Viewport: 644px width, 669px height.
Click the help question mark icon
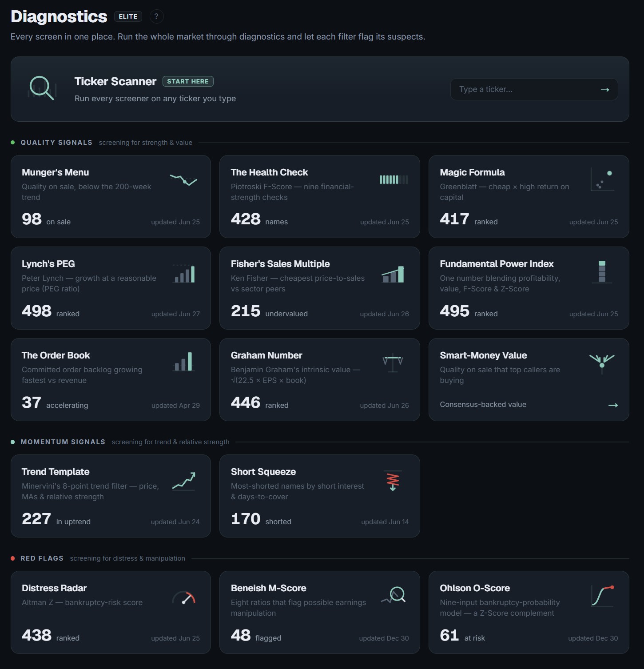tap(156, 16)
